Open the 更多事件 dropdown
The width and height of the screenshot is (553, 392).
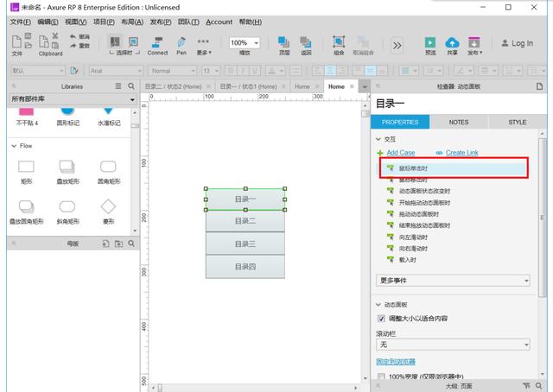point(454,280)
